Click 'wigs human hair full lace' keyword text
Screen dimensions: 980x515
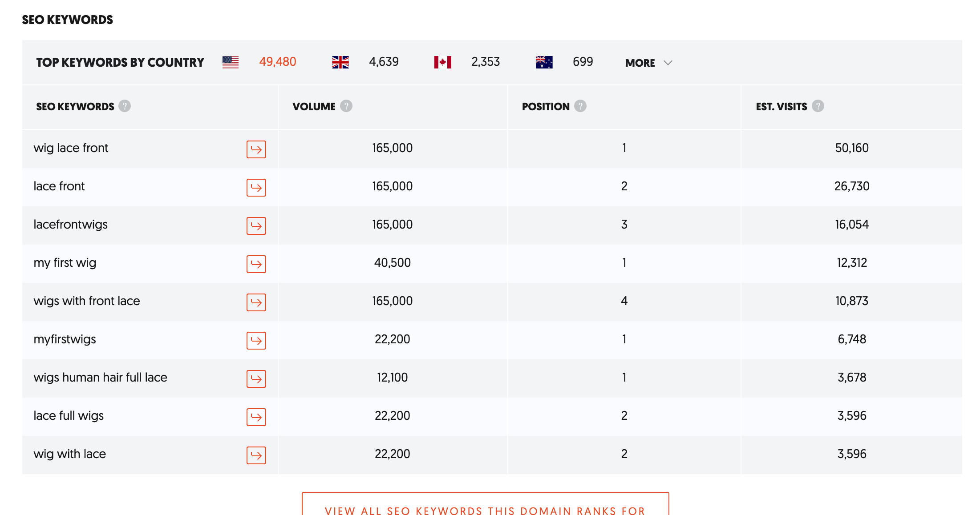pos(100,378)
